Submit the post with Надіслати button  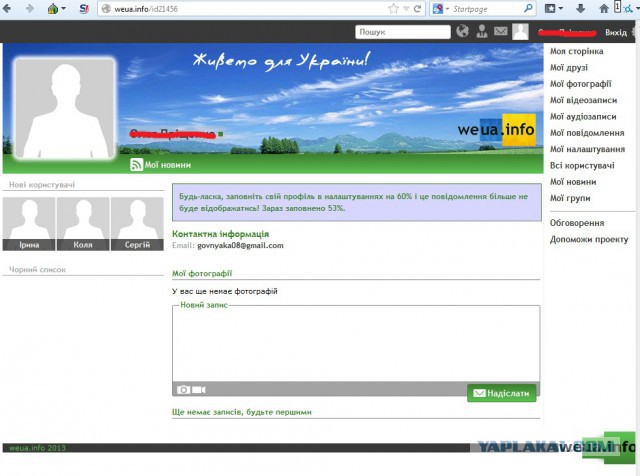click(x=501, y=393)
